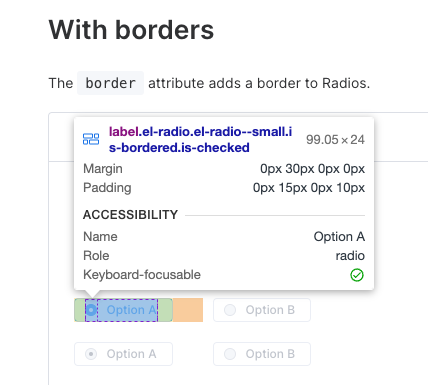Click the Role value radio in the tooltip
This screenshot has width=428, height=385.
pos(350,256)
